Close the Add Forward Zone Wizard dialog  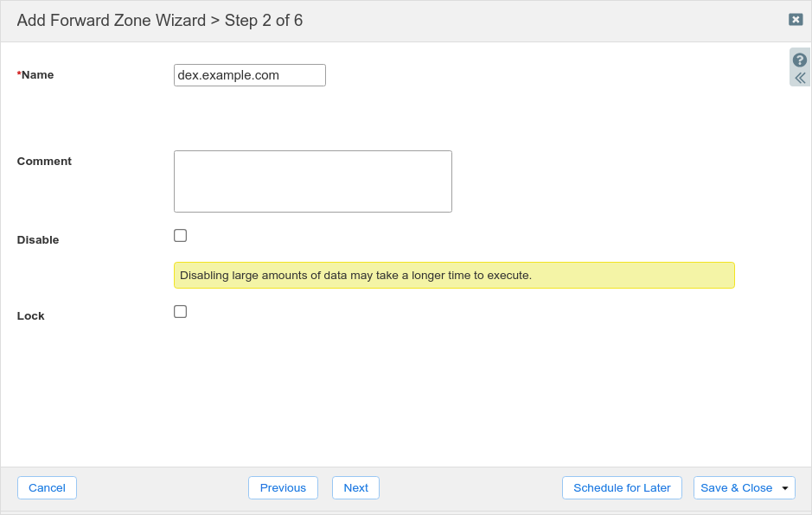796,19
